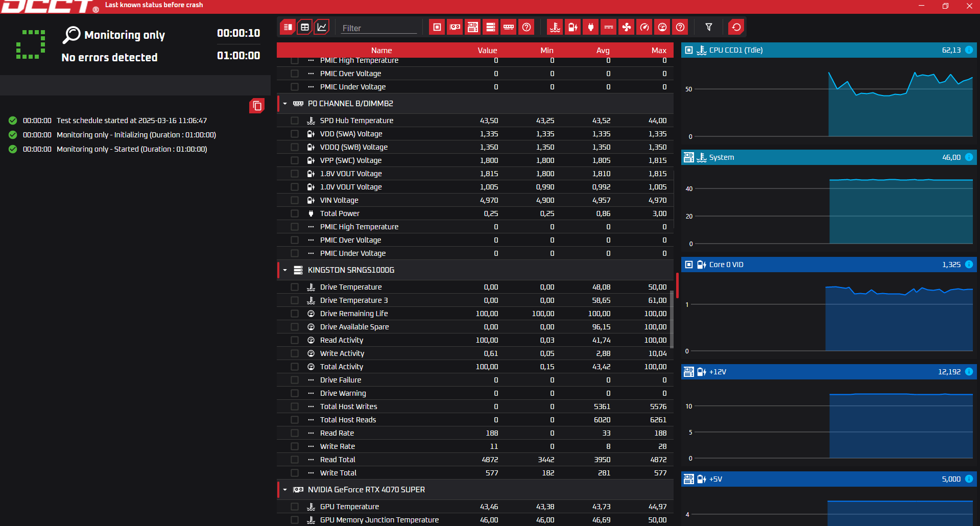Collapse the KINGSTON SRNGS1000G group
The width and height of the screenshot is (980, 526).
point(285,270)
